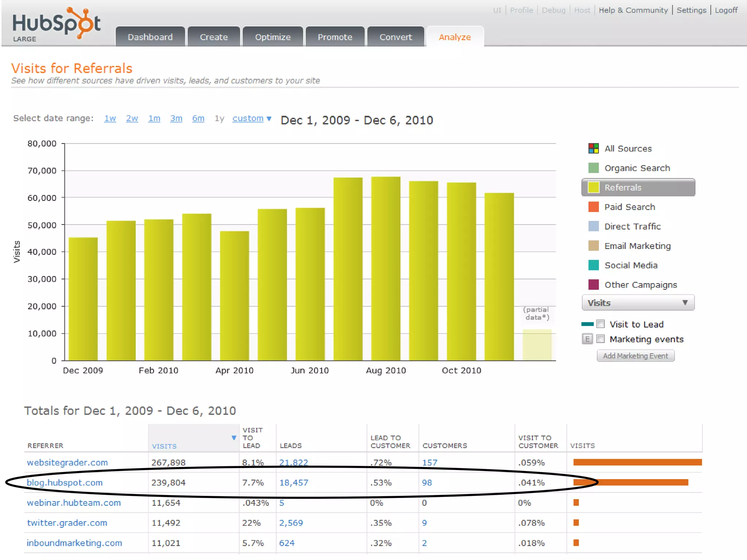Viewport: 747px width, 560px height.
Task: Select the 3m date range link
Action: click(x=176, y=118)
